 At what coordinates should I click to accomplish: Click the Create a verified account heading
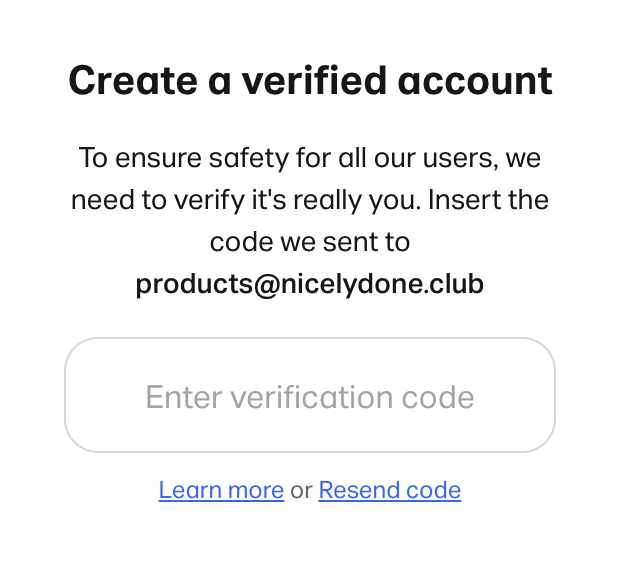pos(310,80)
